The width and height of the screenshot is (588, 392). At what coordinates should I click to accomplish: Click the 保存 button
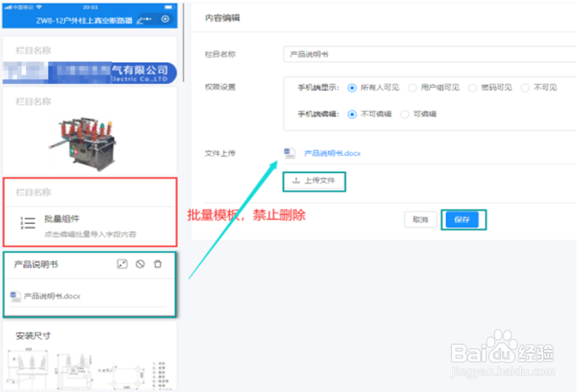point(464,219)
